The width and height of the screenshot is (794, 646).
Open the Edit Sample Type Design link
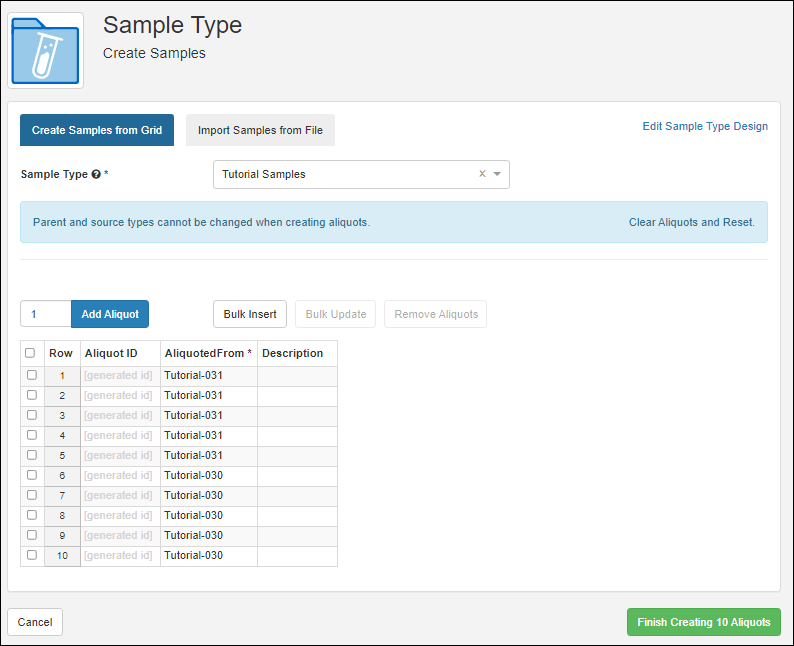[705, 126]
